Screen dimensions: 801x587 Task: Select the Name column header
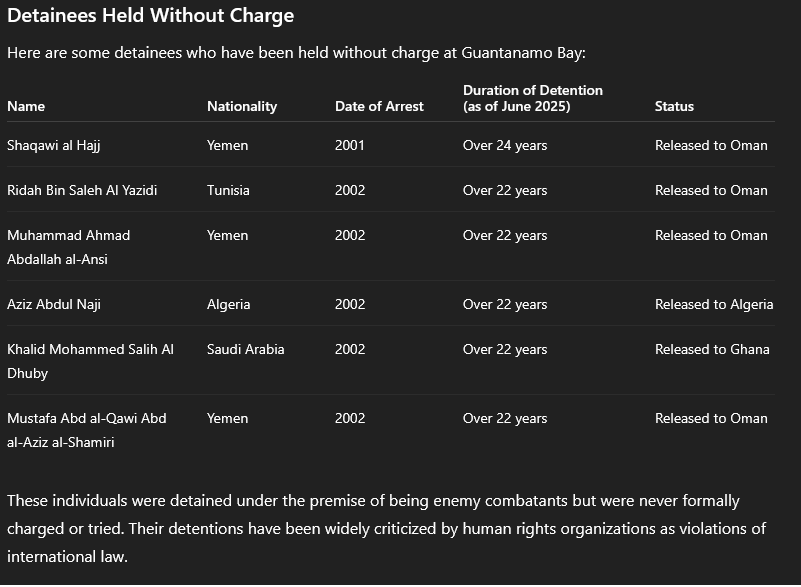click(26, 106)
